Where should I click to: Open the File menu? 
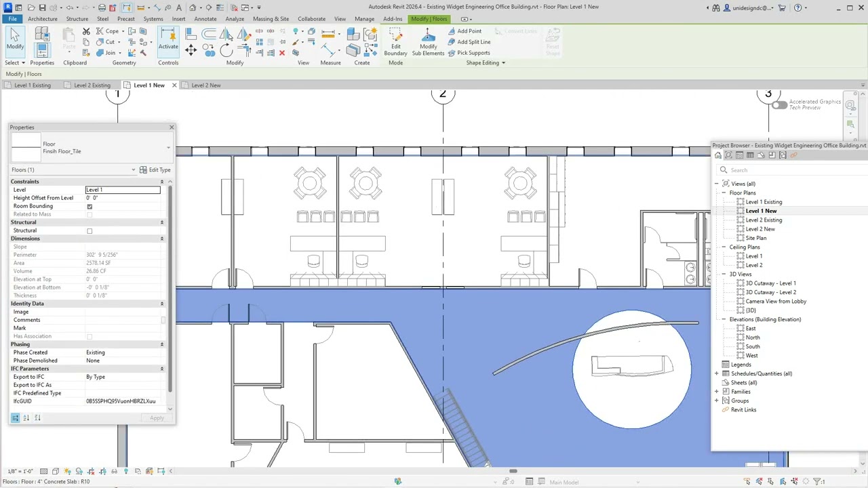pos(12,19)
